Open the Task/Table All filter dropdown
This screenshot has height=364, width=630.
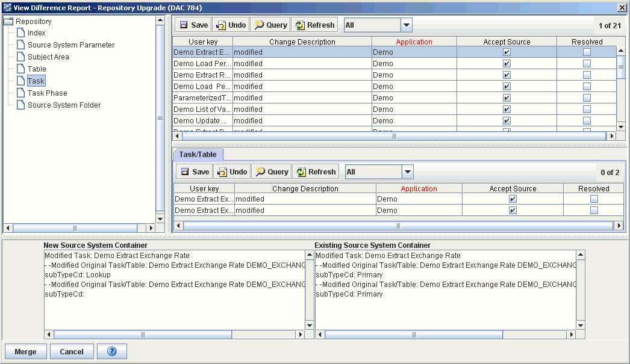pyautogui.click(x=407, y=171)
